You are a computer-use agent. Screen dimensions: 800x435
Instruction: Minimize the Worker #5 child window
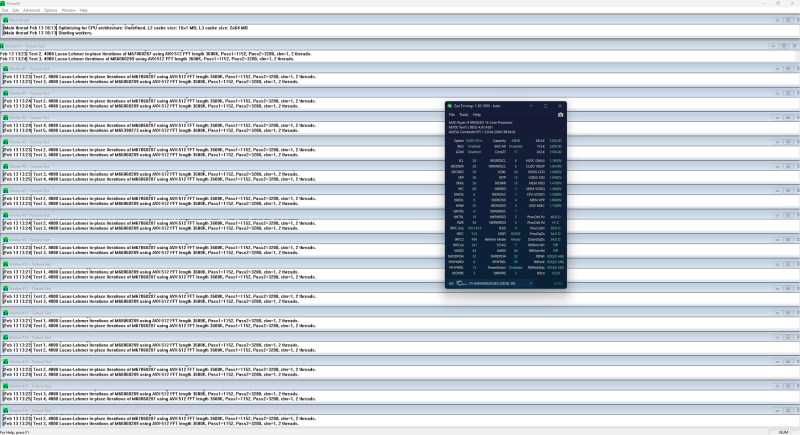[778, 142]
